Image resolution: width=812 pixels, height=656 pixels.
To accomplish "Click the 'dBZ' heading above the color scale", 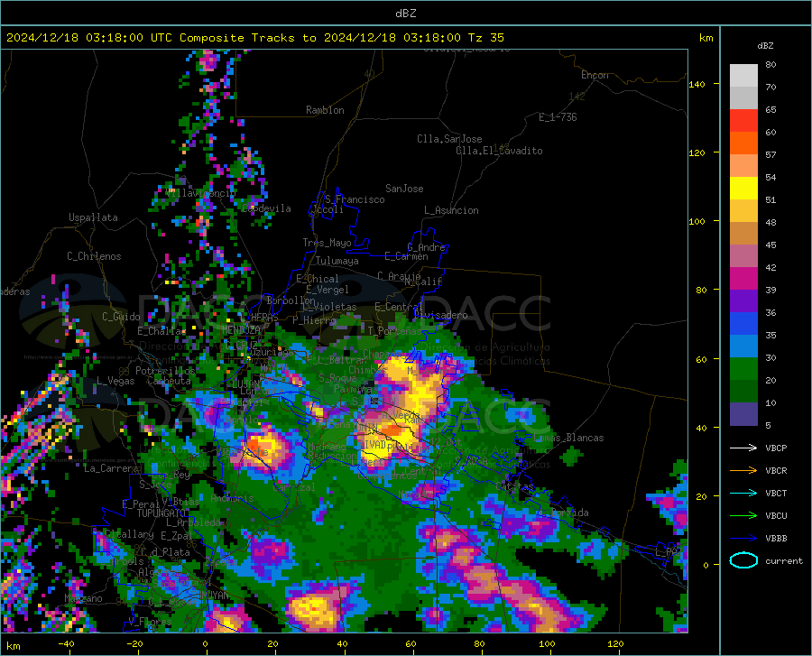I will [765, 45].
